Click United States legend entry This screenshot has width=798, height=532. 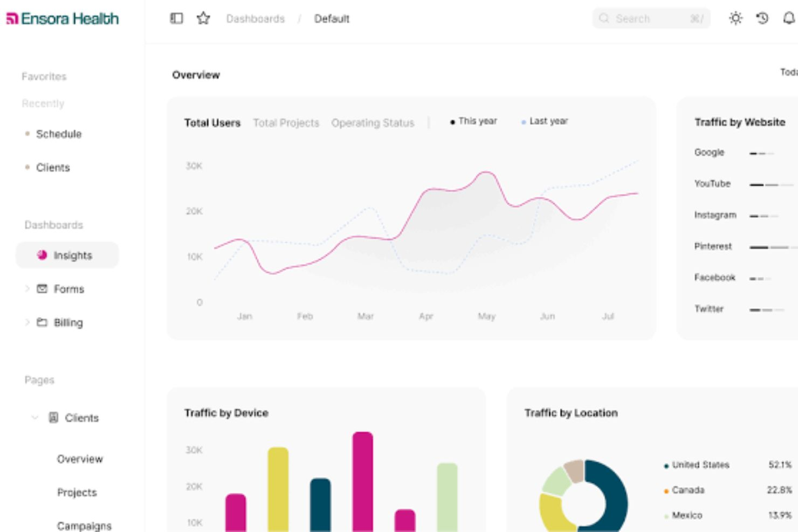[x=697, y=465]
